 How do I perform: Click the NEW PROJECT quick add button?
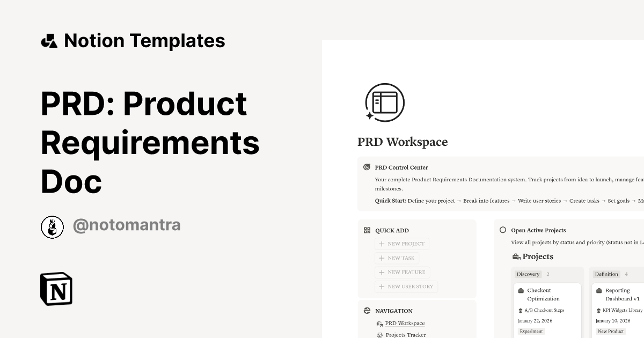[x=402, y=244]
